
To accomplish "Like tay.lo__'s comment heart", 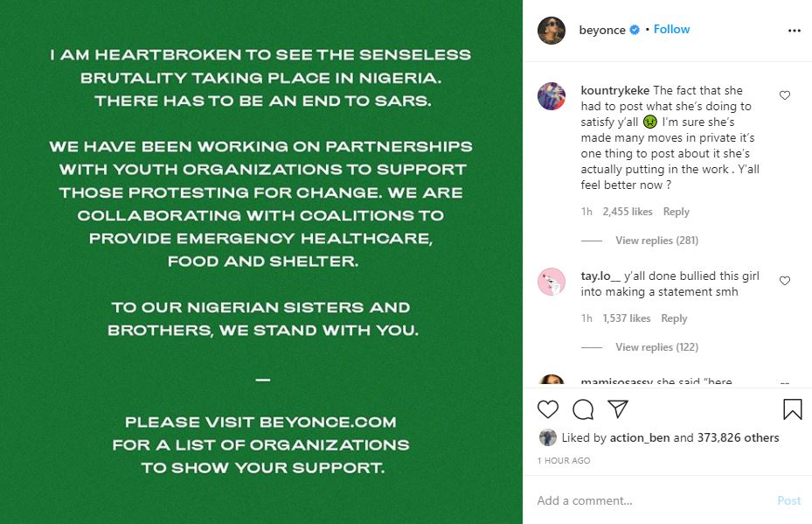I will point(785,281).
